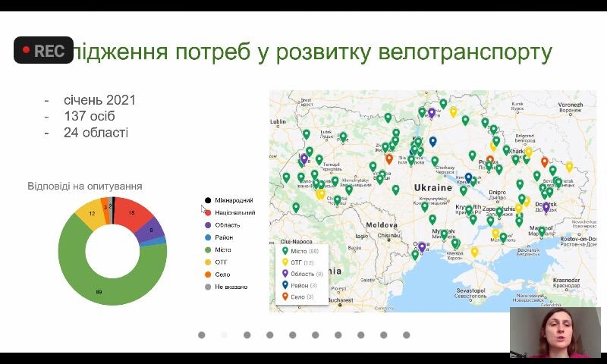607x364 pixels.
Task: Click the bullet text 137 осіб
Action: click(90, 116)
